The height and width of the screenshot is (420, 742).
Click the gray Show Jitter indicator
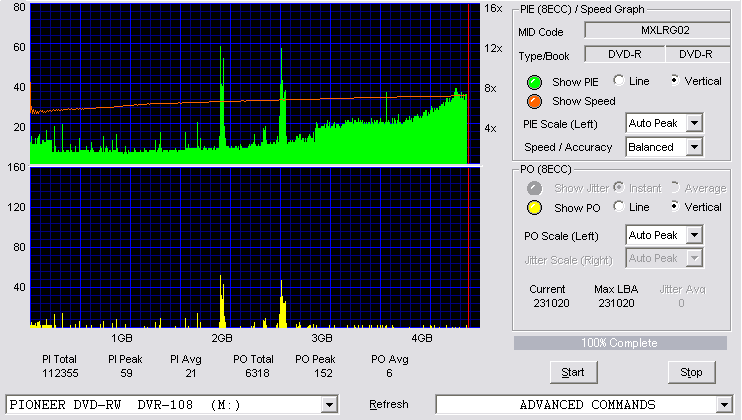[x=534, y=188]
